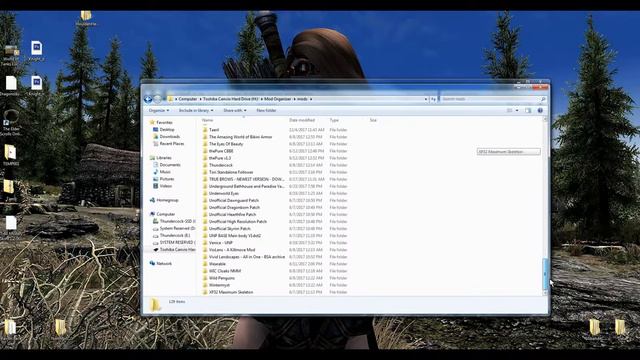Open the view options dropdown arrow
The width and height of the screenshot is (640, 360).
[x=517, y=111]
